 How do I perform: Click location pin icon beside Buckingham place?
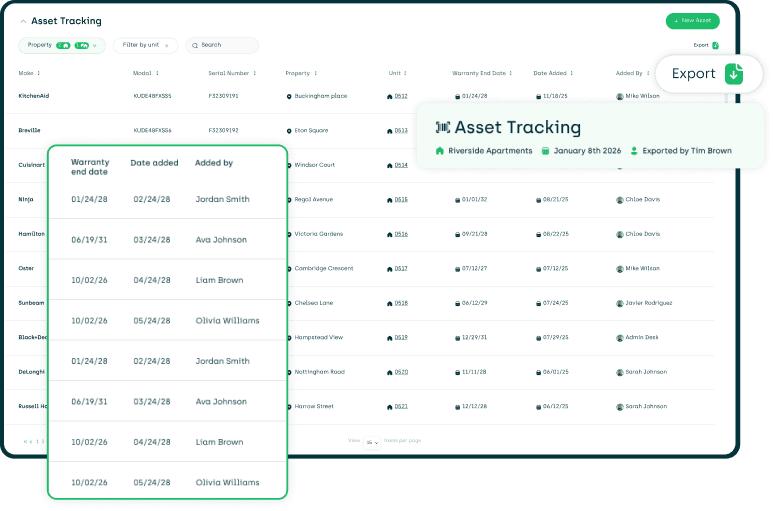(289, 97)
